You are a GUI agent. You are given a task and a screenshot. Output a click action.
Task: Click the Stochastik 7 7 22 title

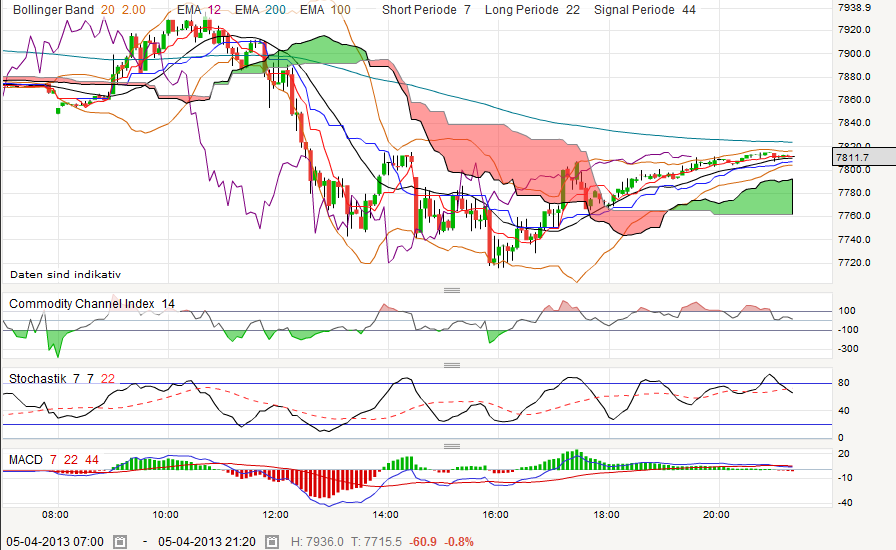(x=62, y=378)
